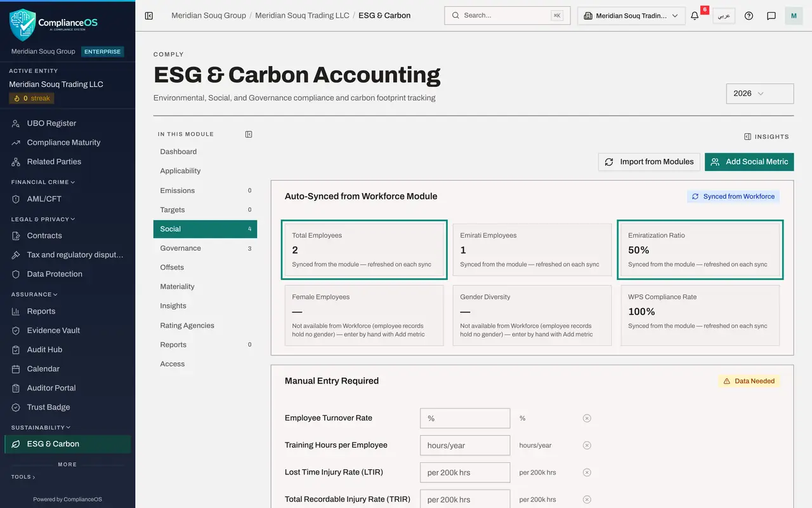Clear the Lost Time Injury Rate row
Image resolution: width=812 pixels, height=508 pixels.
point(587,472)
